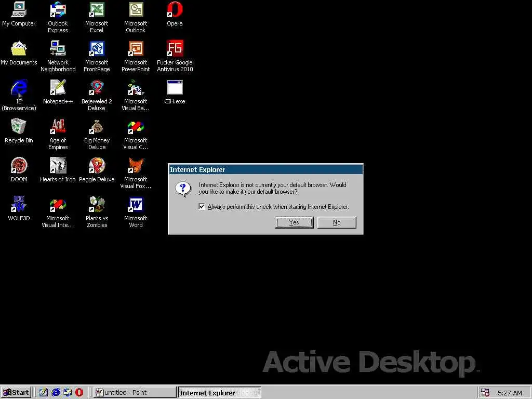Image resolution: width=532 pixels, height=399 pixels.
Task: Select the Big Money Deluxe icon
Action: click(97, 127)
